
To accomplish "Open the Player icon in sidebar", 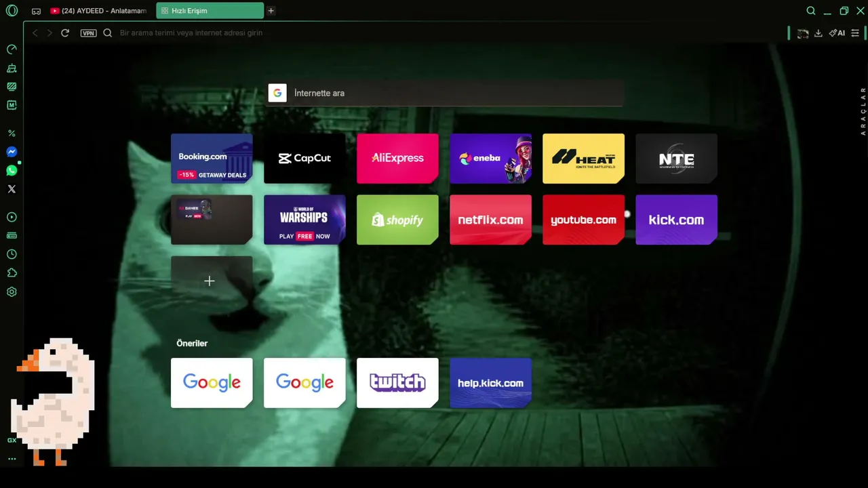I will coord(12,218).
